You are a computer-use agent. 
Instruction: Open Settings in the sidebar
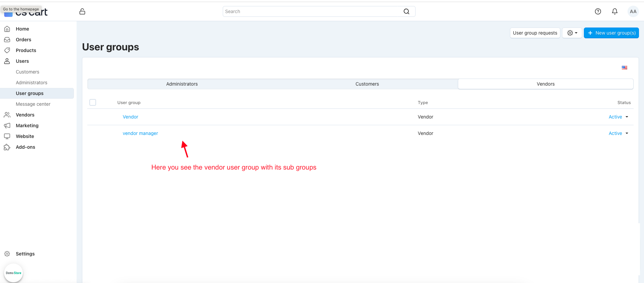[x=25, y=254]
